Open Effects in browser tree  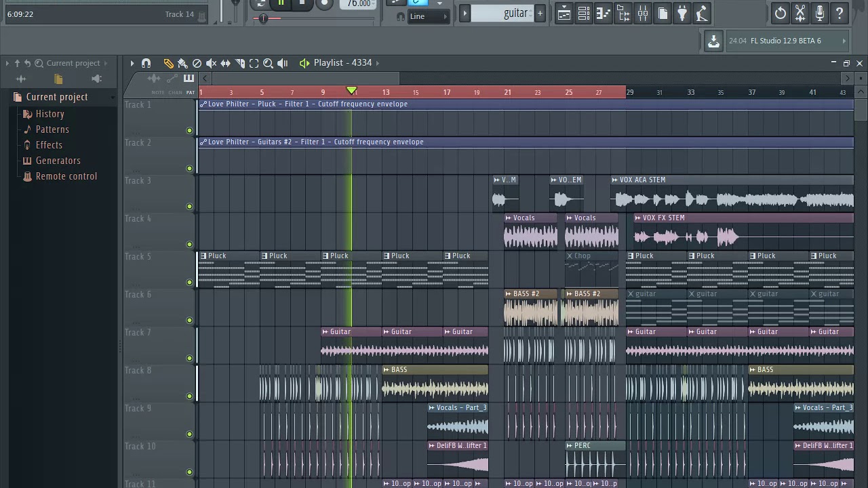tap(49, 145)
